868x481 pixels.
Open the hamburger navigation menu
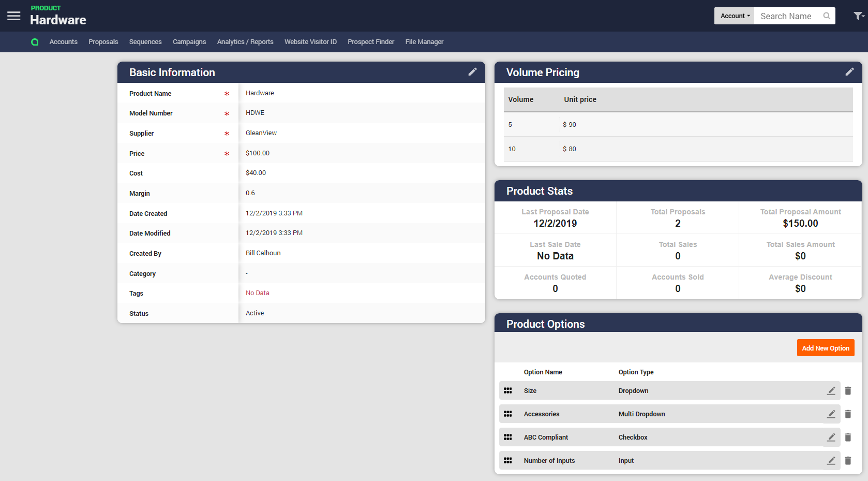(x=13, y=16)
